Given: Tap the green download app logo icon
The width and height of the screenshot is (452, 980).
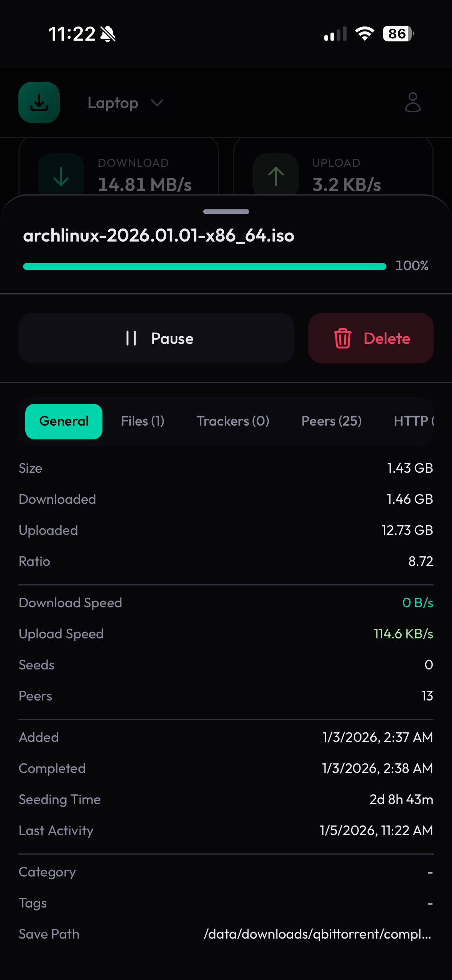Looking at the screenshot, I should point(39,102).
